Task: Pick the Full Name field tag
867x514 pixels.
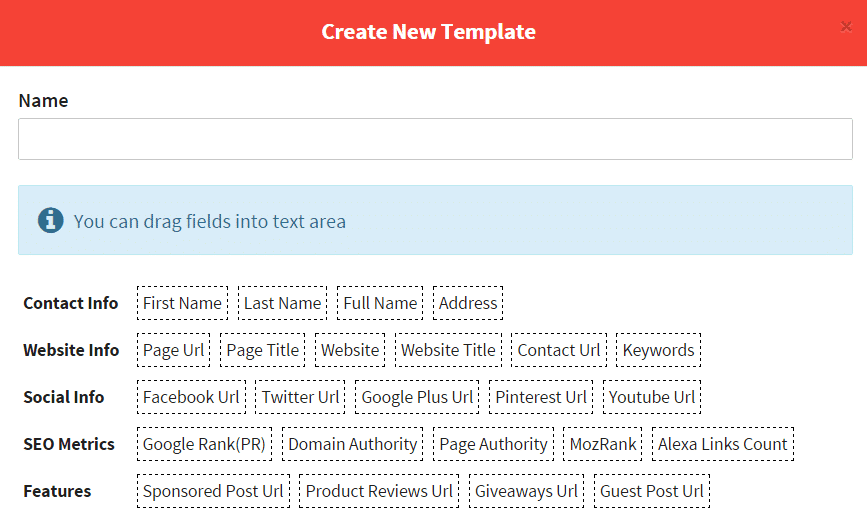Action: click(380, 303)
